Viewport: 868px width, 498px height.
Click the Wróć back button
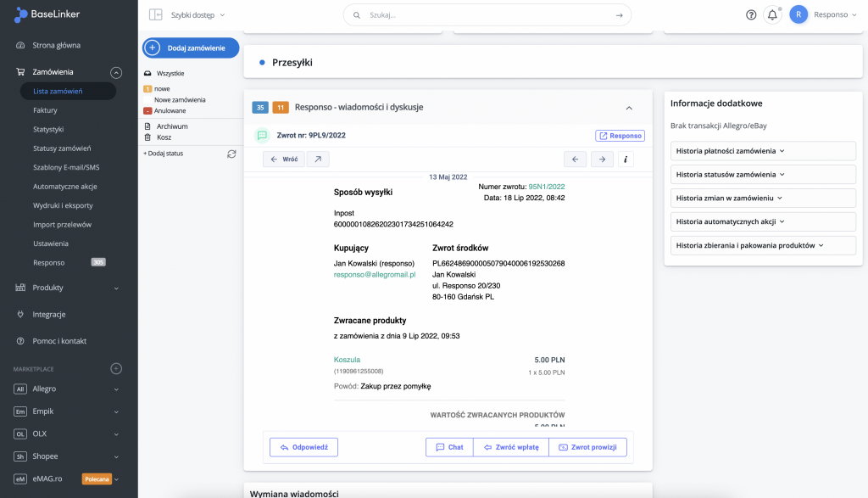(x=283, y=159)
